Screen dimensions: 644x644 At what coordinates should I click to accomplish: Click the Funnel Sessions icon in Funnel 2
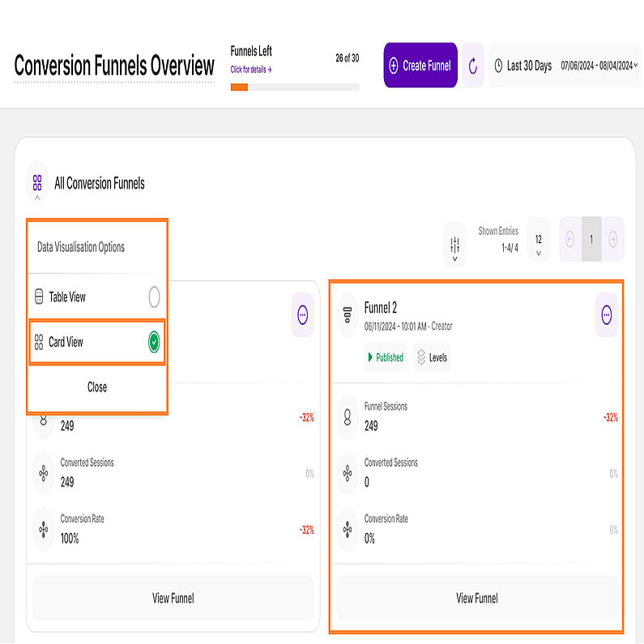click(348, 416)
